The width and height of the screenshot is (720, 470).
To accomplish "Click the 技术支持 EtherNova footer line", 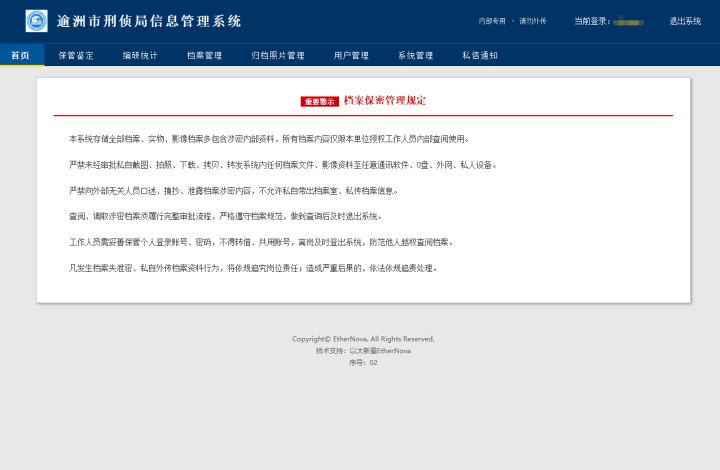I will click(363, 351).
